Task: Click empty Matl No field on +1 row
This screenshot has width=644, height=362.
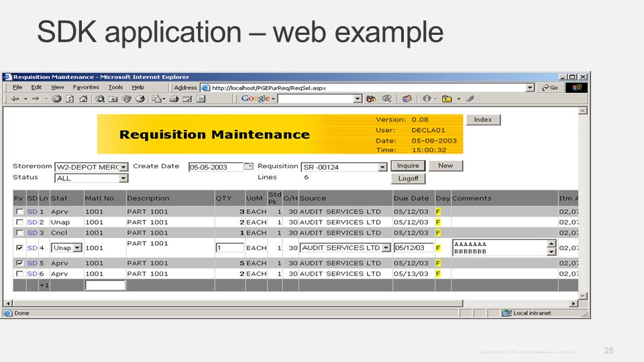Action: (105, 286)
